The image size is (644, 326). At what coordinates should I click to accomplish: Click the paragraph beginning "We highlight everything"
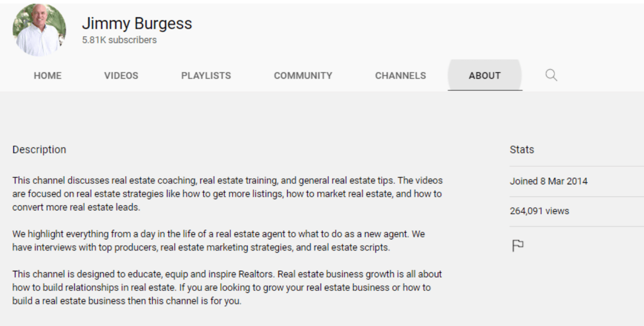coord(218,234)
